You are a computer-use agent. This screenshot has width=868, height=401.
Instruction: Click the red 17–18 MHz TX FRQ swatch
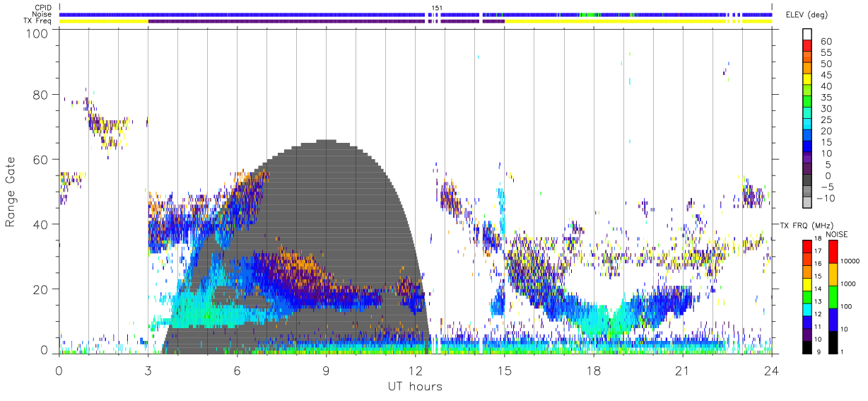pyautogui.click(x=807, y=246)
